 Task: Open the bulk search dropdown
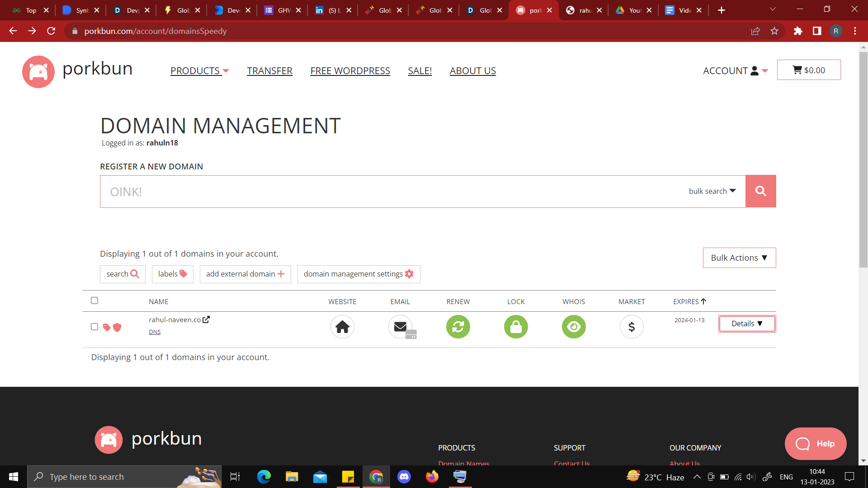712,191
